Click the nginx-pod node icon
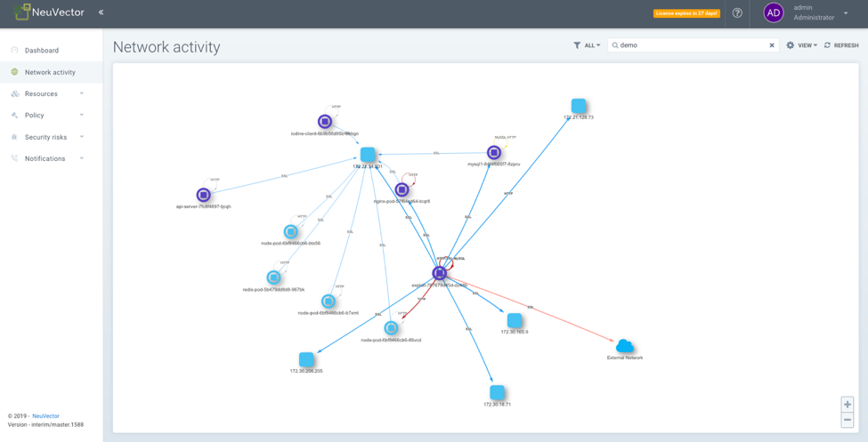This screenshot has height=442, width=868. coord(402,189)
